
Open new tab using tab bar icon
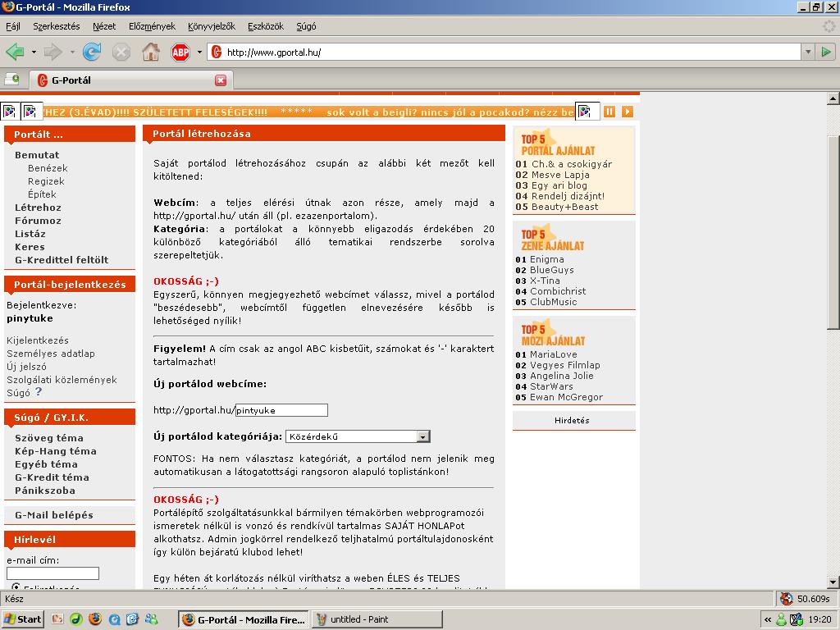tap(11, 80)
